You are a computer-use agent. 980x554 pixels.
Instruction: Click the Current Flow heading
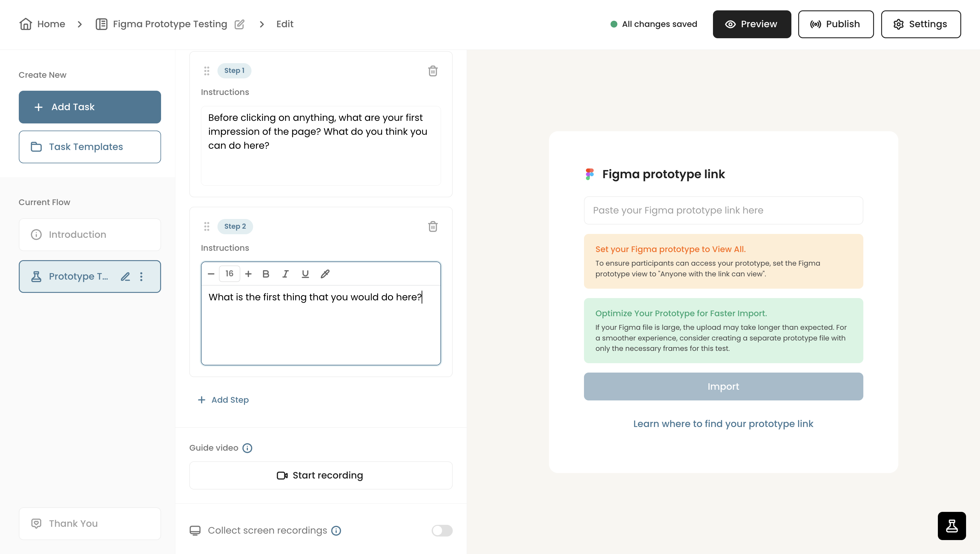pyautogui.click(x=44, y=202)
